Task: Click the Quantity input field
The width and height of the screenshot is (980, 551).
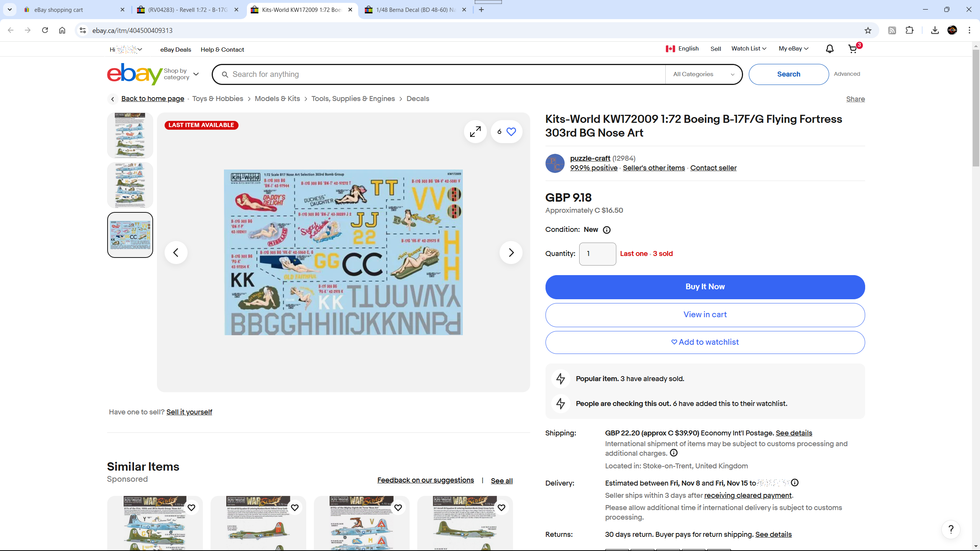Action: (x=598, y=254)
